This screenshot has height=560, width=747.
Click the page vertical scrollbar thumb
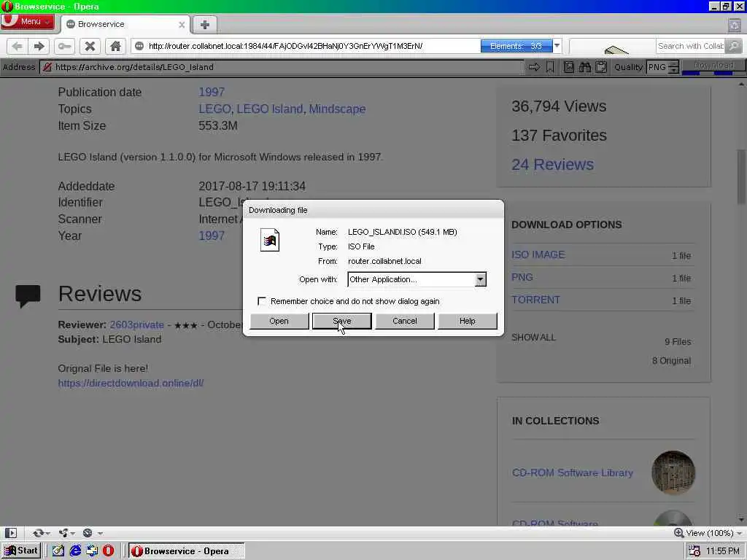point(741,176)
